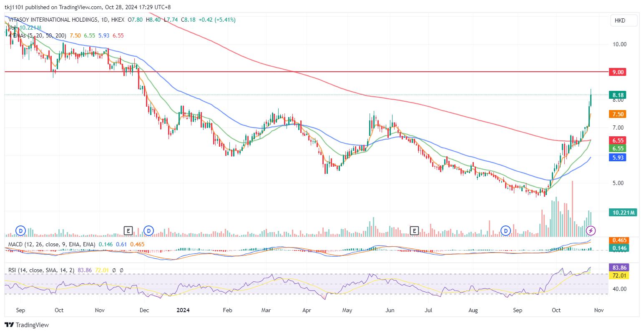Select the red horizontal line at 9.00
Screen dimensions: 644x333
[x=307, y=72]
